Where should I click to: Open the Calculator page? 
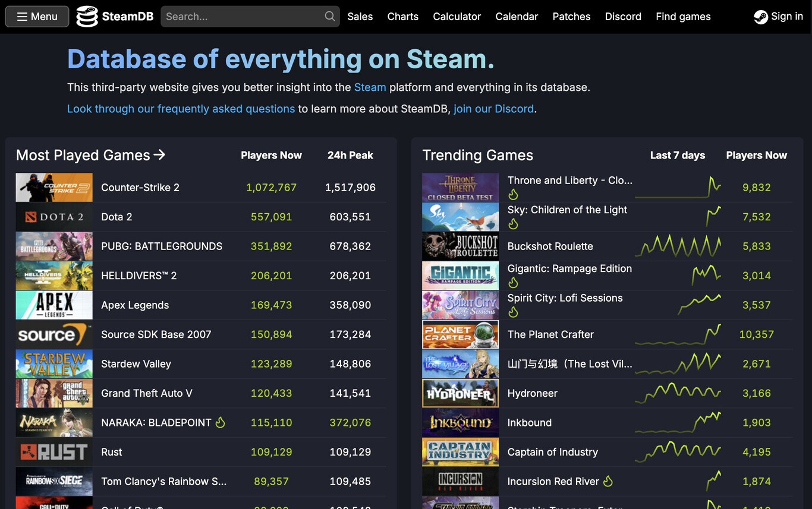pos(457,17)
